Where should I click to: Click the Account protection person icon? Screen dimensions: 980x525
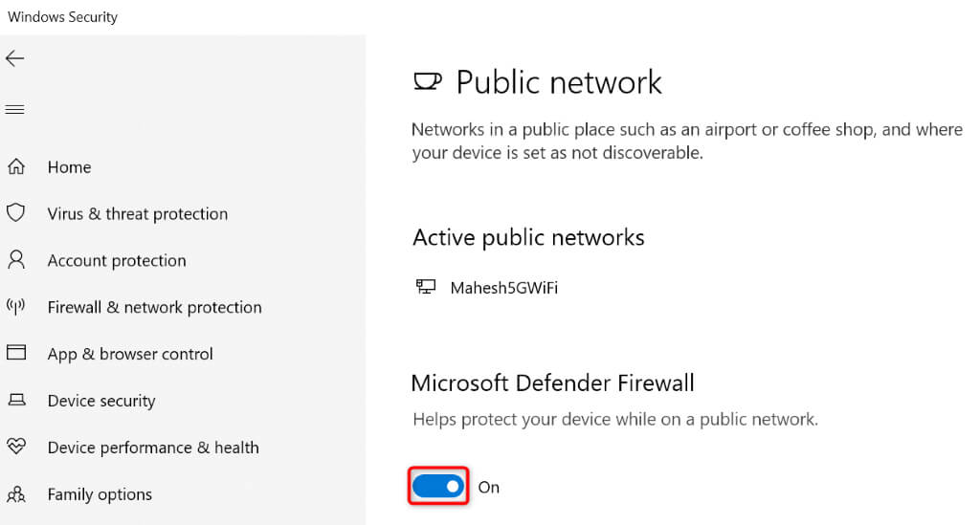point(16,260)
